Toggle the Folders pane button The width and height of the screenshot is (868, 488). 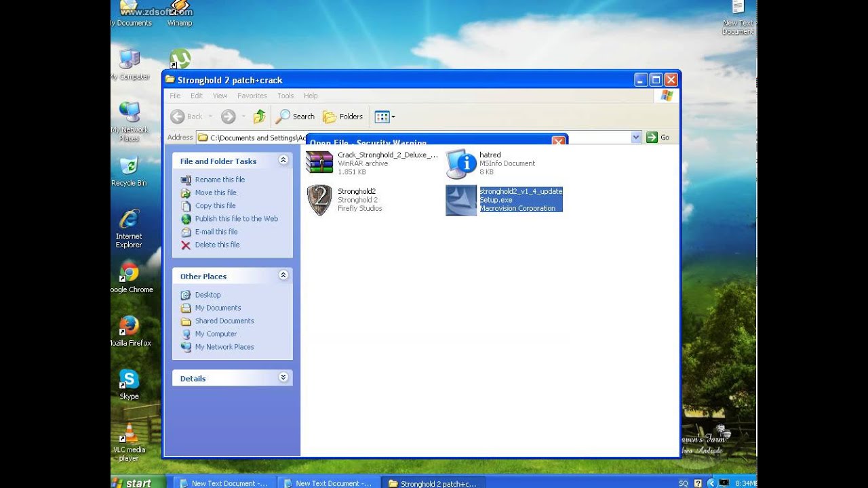click(343, 117)
